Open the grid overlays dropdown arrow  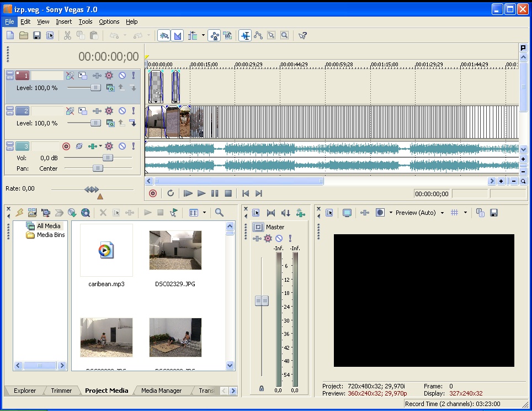465,213
